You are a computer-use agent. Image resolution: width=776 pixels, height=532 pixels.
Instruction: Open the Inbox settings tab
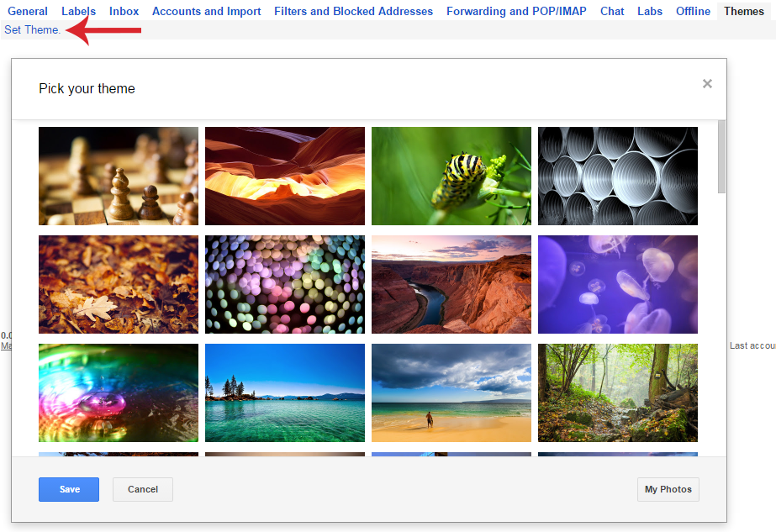pyautogui.click(x=124, y=11)
